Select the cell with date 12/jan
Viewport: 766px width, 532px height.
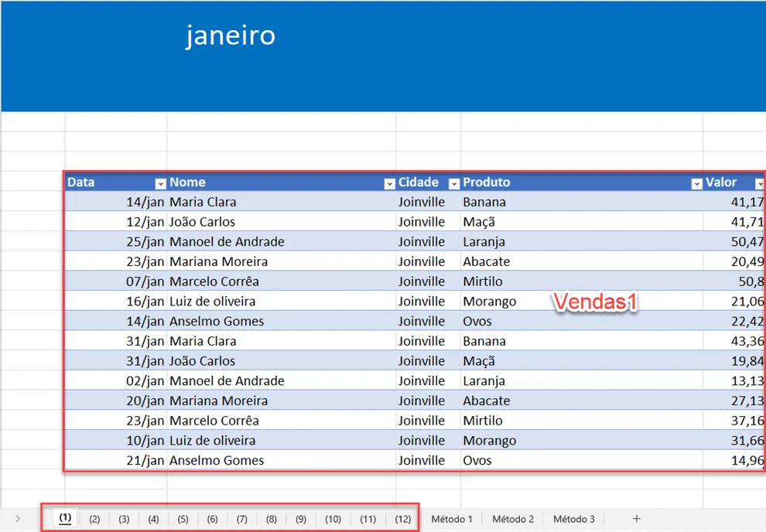pyautogui.click(x=116, y=222)
